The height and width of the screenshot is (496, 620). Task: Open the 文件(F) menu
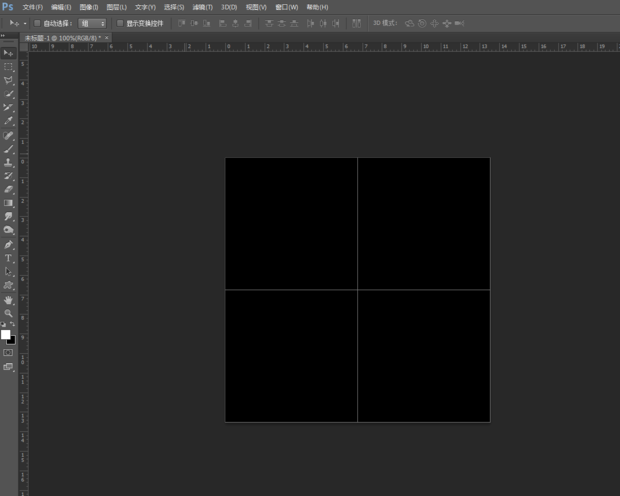(33, 7)
